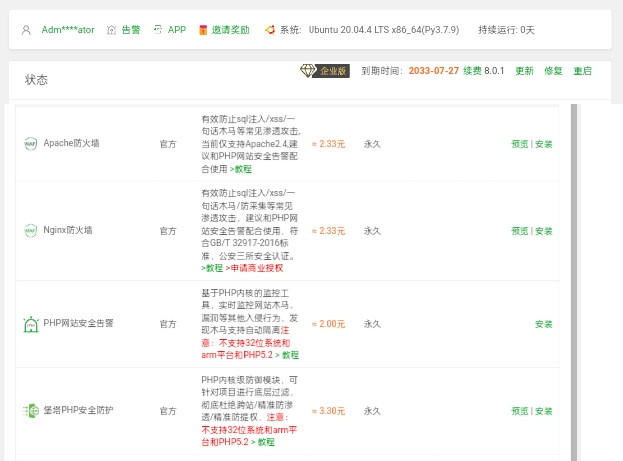Install the PHP网站安全告警 plugin

point(543,324)
